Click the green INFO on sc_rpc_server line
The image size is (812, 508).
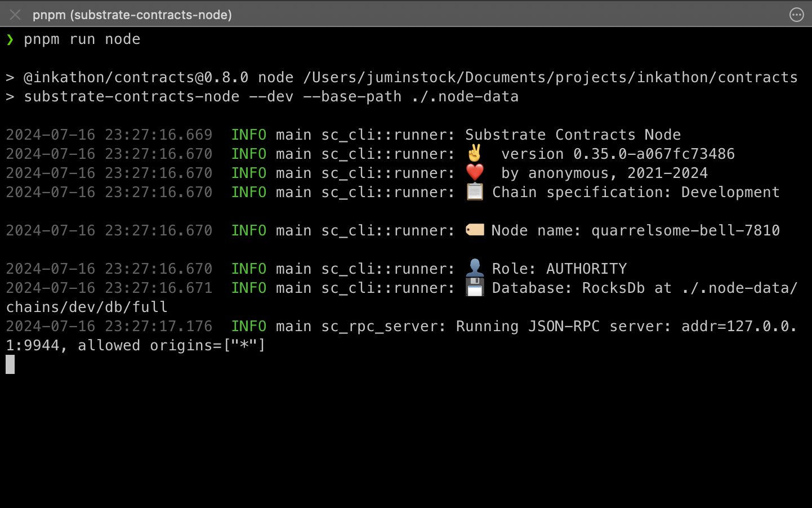pyautogui.click(x=249, y=326)
